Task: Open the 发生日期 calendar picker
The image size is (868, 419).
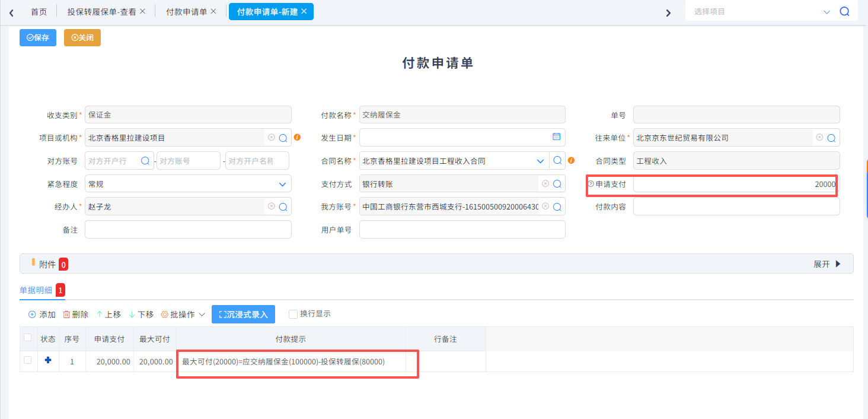Action: (x=556, y=137)
